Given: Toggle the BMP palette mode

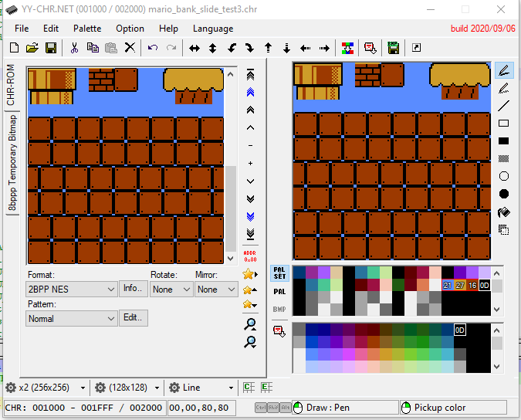Looking at the screenshot, I should (x=279, y=310).
